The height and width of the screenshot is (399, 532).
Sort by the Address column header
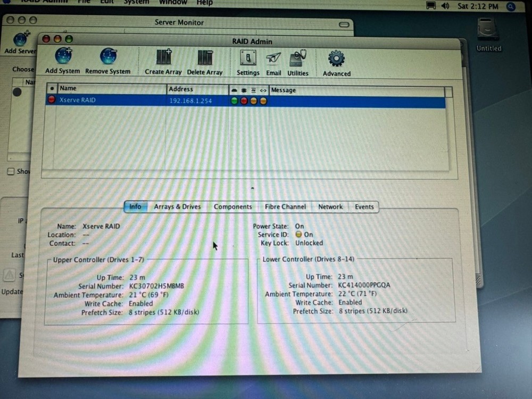(x=198, y=89)
